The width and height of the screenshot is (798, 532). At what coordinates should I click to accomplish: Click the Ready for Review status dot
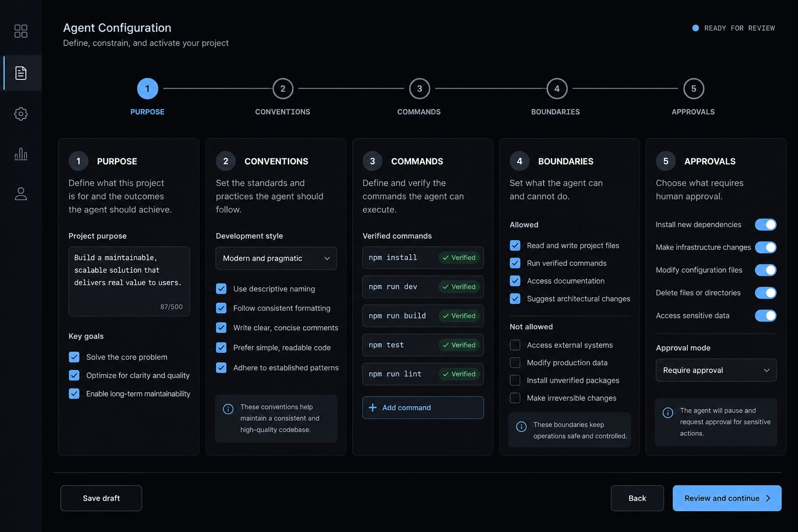pyautogui.click(x=696, y=28)
